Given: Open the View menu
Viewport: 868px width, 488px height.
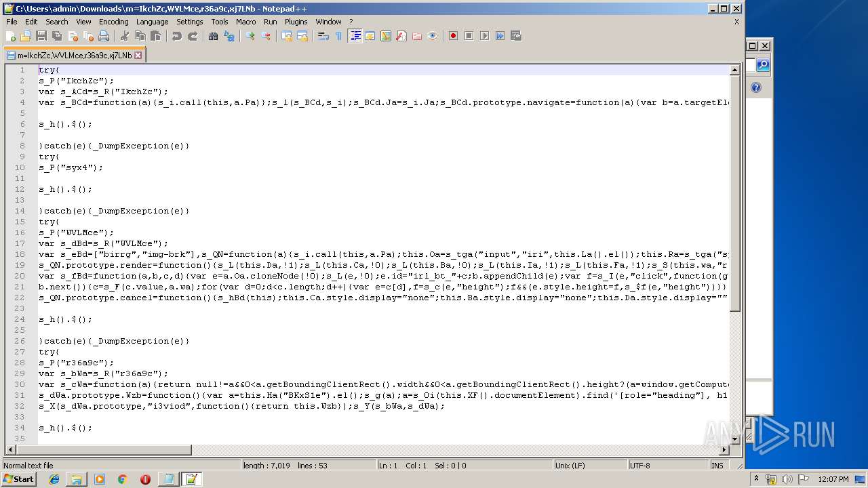Looking at the screenshot, I should click(x=83, y=22).
